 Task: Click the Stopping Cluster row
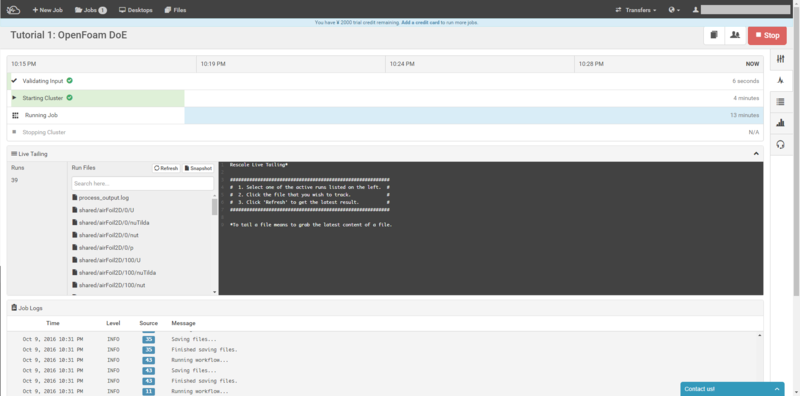click(385, 132)
